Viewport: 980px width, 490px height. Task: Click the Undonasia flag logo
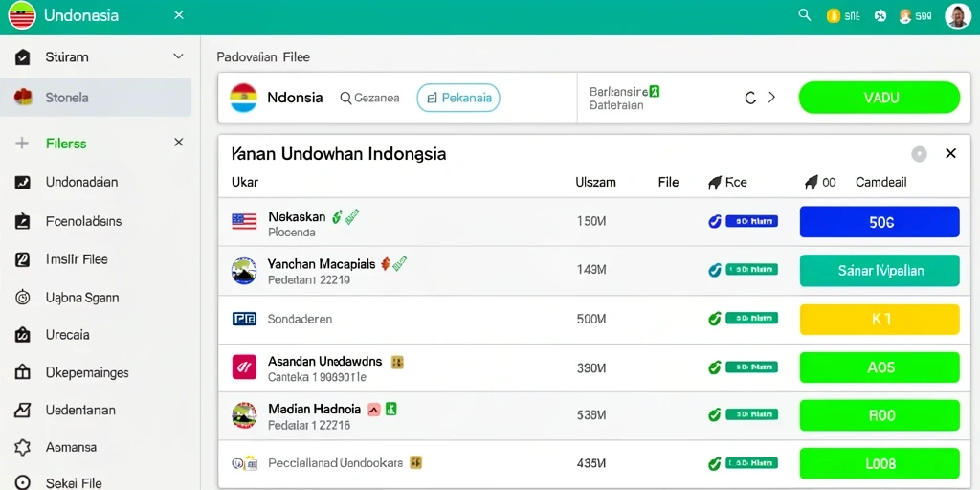22,16
